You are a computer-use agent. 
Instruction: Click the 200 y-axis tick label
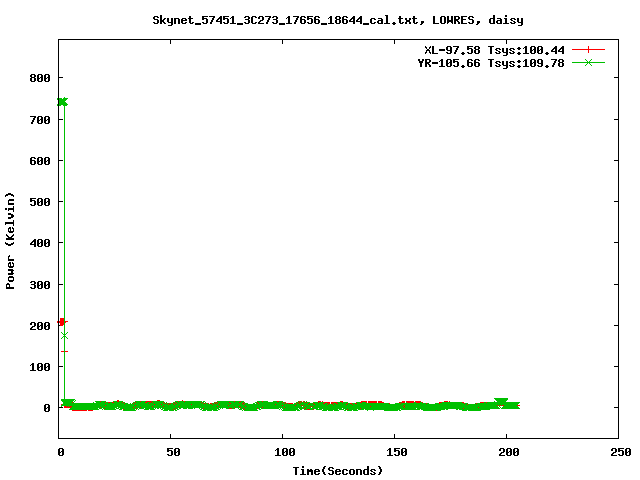pyautogui.click(x=40, y=326)
